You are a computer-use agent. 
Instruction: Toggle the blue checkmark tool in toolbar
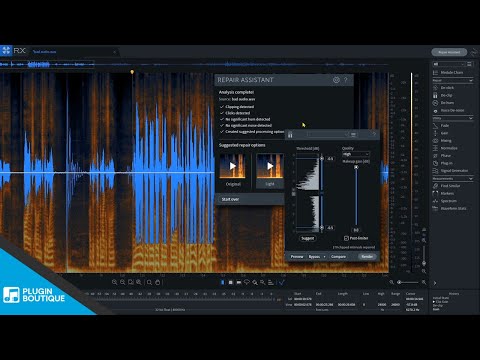tap(282, 282)
